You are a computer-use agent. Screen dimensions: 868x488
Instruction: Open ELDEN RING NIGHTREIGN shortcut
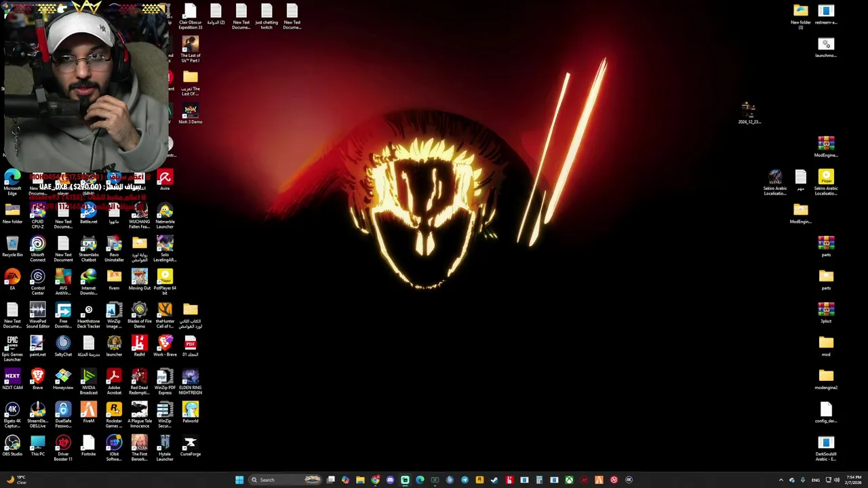tap(191, 382)
